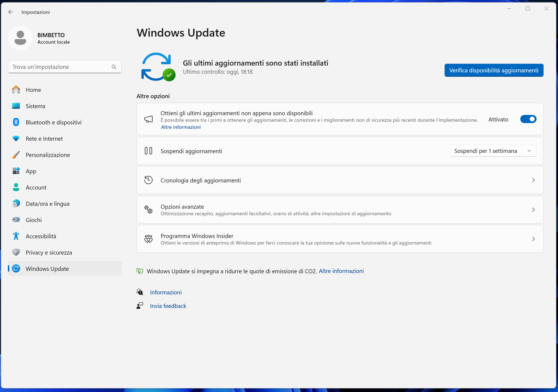This screenshot has height=392, width=558.
Task: Click the Sistema monitor icon
Action: click(16, 106)
